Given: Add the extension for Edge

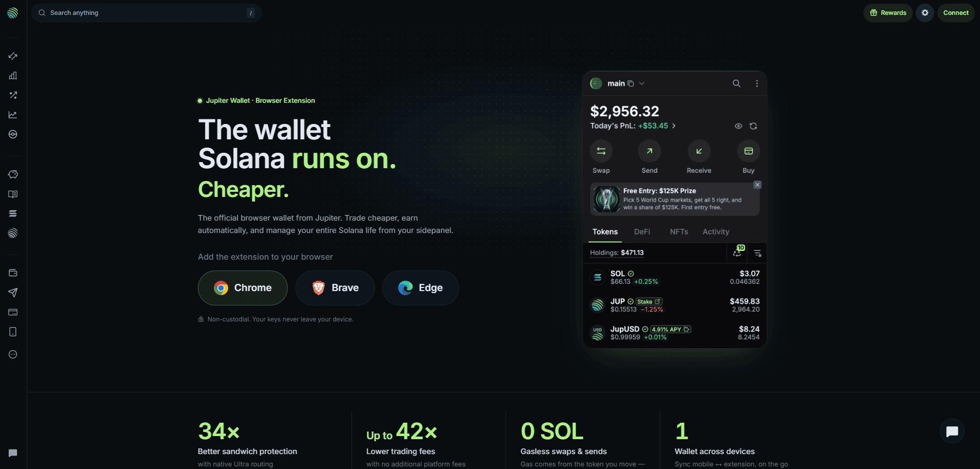Looking at the screenshot, I should (x=420, y=288).
